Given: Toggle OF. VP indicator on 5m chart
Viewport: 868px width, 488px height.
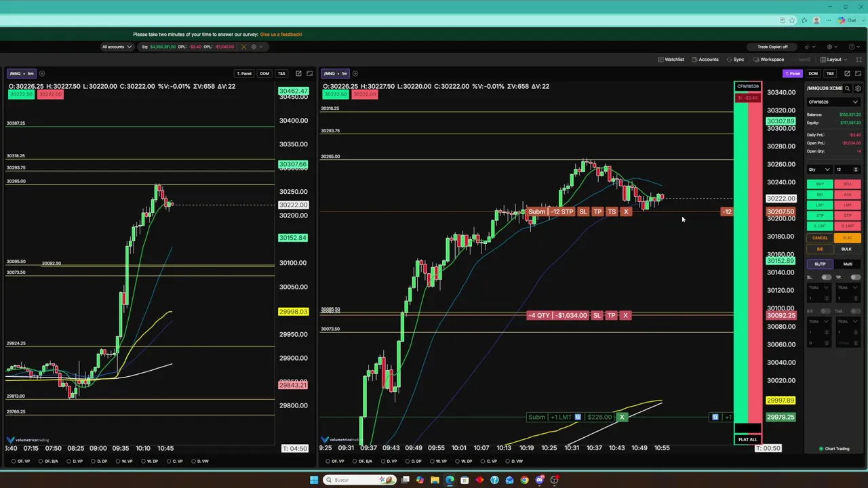Looking at the screenshot, I should click(21, 462).
